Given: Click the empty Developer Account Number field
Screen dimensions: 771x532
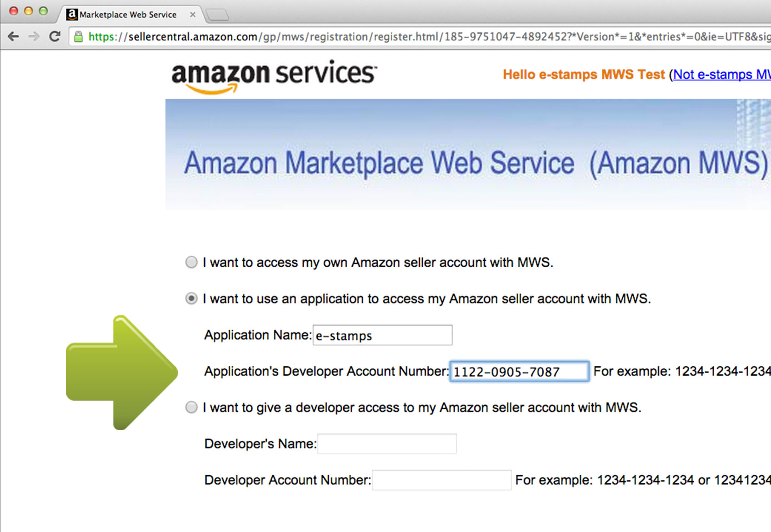Looking at the screenshot, I should click(x=441, y=480).
